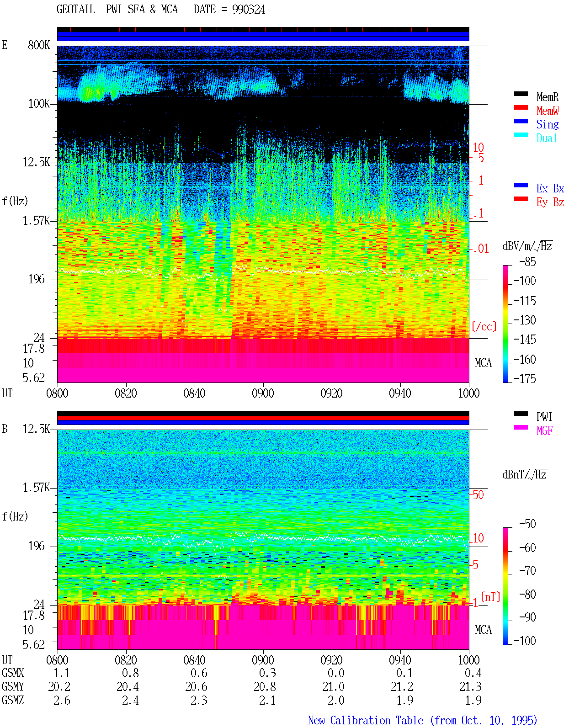
Task: Click the black PWI legend swatch
Action: (521, 414)
